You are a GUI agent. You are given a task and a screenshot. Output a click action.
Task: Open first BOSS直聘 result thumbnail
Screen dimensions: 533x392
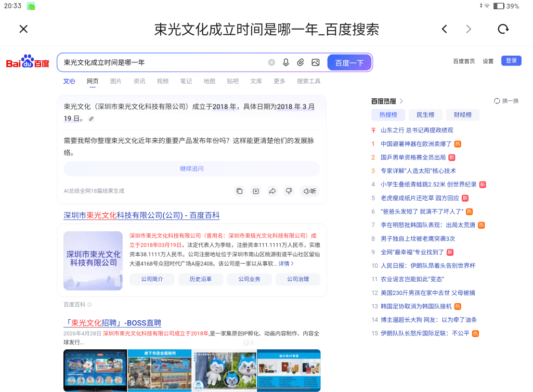tap(95, 371)
